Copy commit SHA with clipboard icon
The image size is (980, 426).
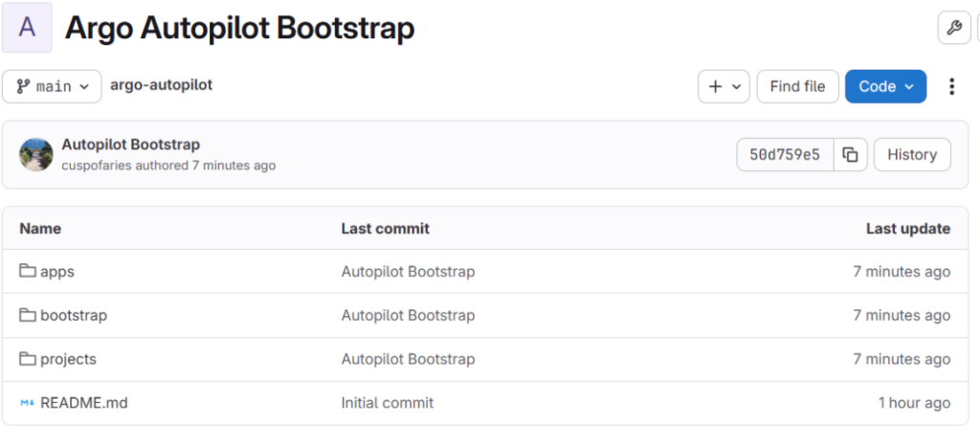(850, 154)
